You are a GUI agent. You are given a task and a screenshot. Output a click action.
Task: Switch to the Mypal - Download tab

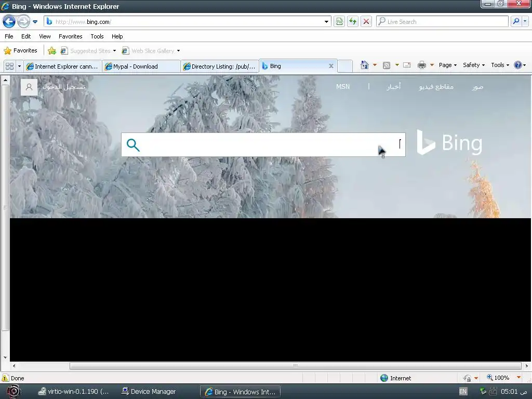click(x=141, y=66)
